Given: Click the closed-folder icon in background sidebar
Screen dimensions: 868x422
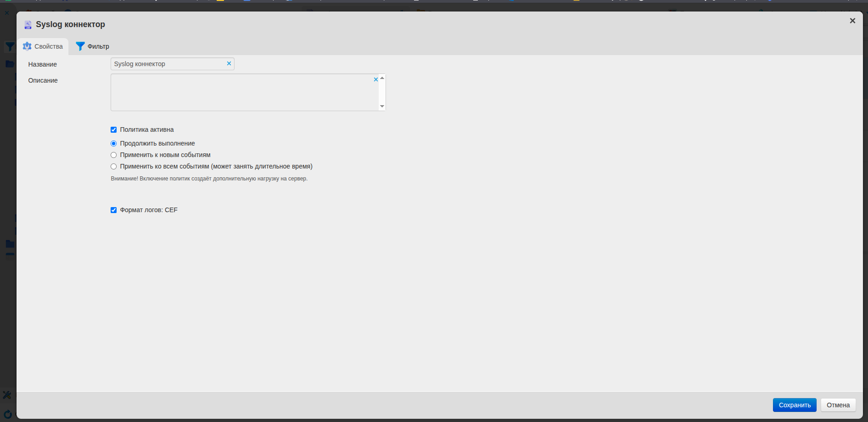Looking at the screenshot, I should pos(10,244).
